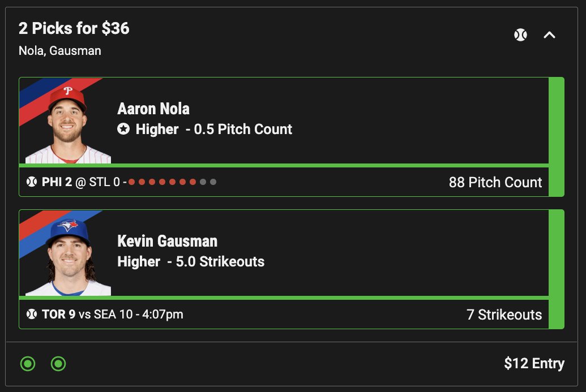Click baseball icon next to TOR 9

(x=32, y=314)
